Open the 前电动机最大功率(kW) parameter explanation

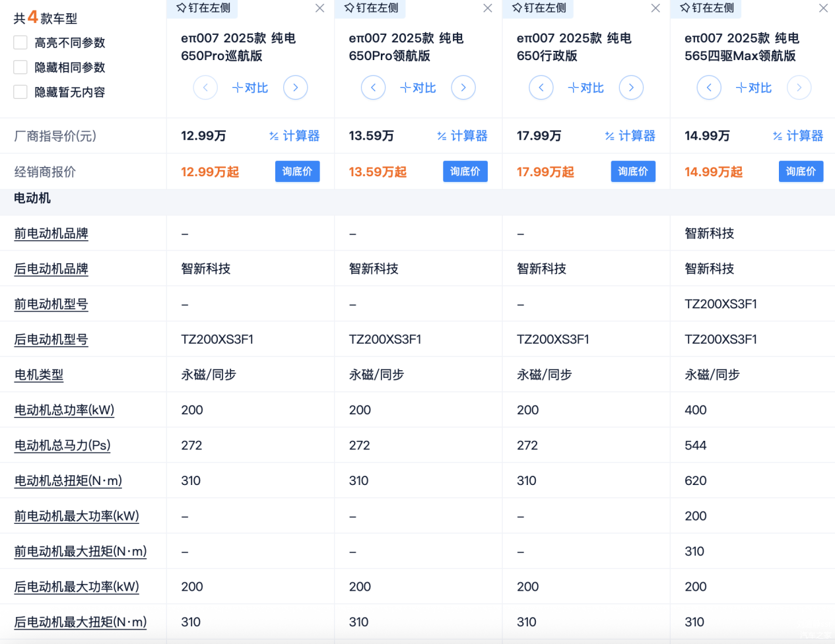point(77,516)
